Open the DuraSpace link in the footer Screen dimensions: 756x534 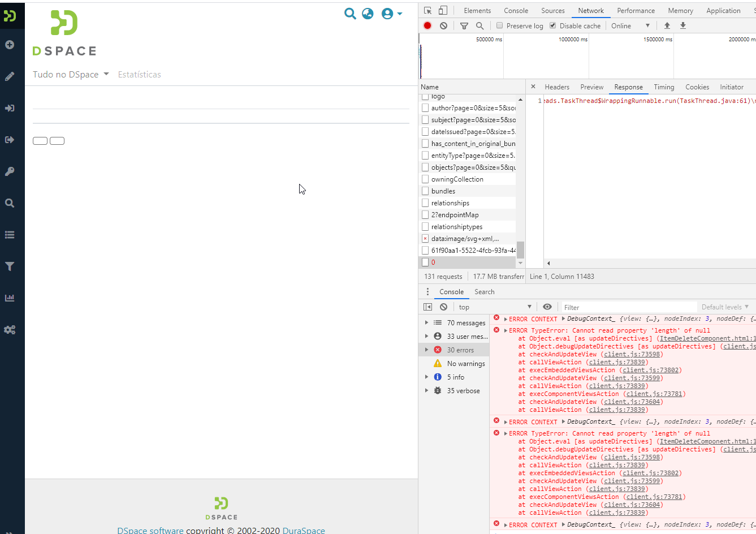303,531
